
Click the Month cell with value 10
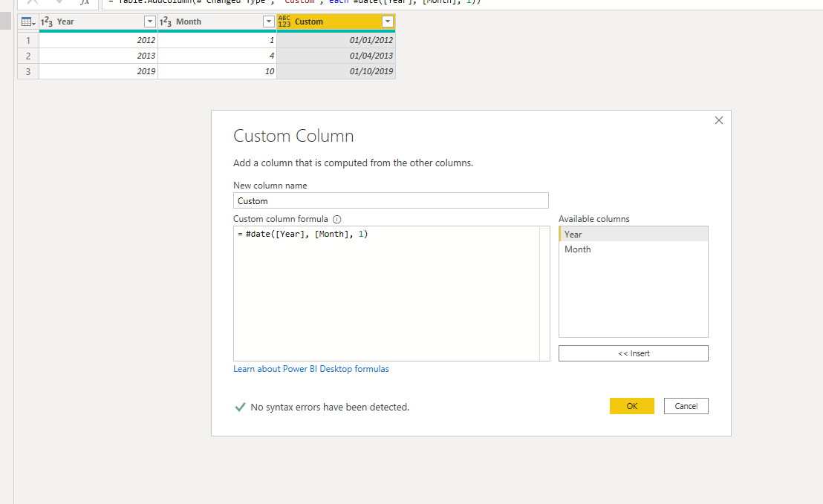217,71
